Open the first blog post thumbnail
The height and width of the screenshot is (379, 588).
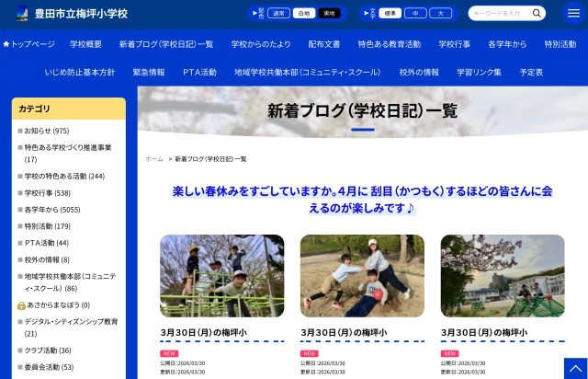pos(221,276)
